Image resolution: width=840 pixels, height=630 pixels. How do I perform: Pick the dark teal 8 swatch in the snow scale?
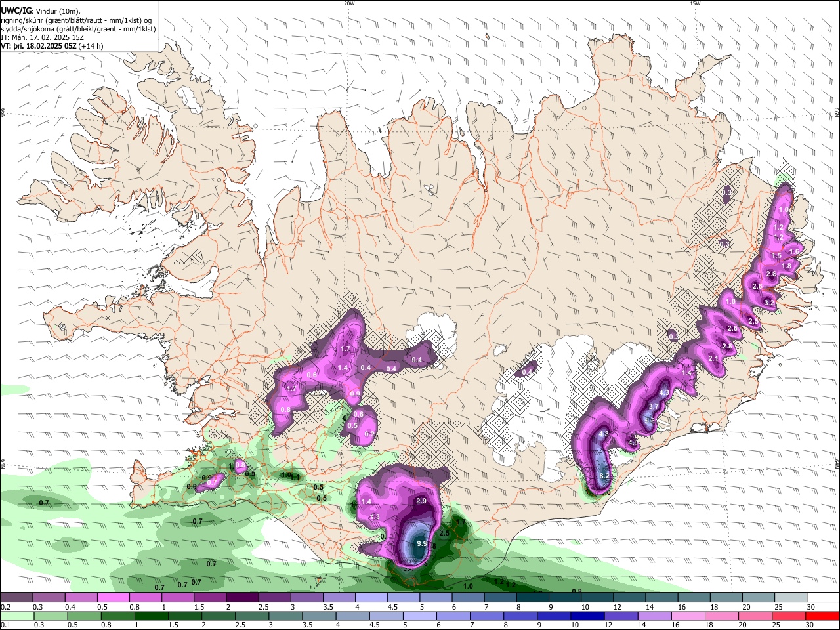(x=533, y=598)
